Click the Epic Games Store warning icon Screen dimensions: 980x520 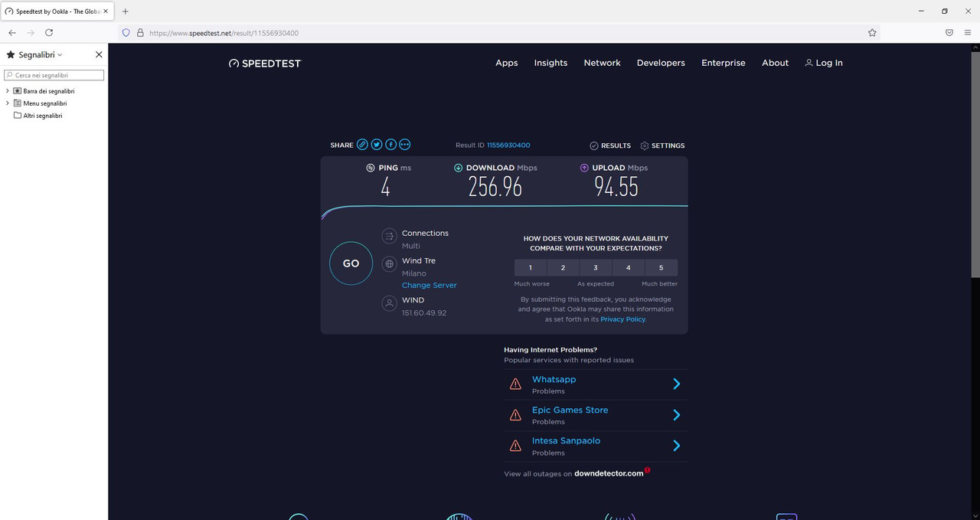(515, 415)
